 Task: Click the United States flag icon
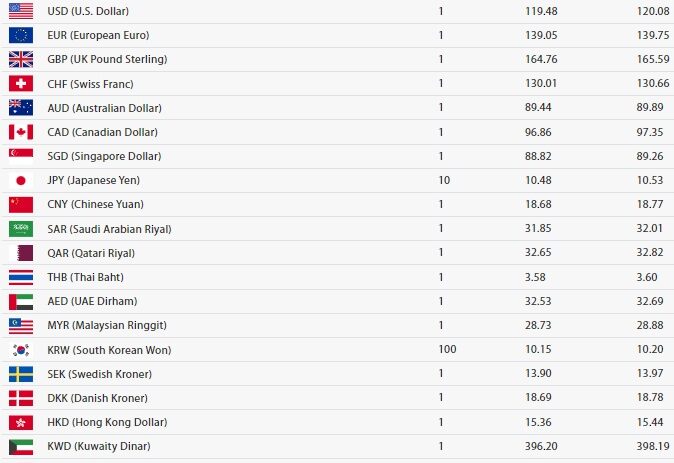point(21,11)
